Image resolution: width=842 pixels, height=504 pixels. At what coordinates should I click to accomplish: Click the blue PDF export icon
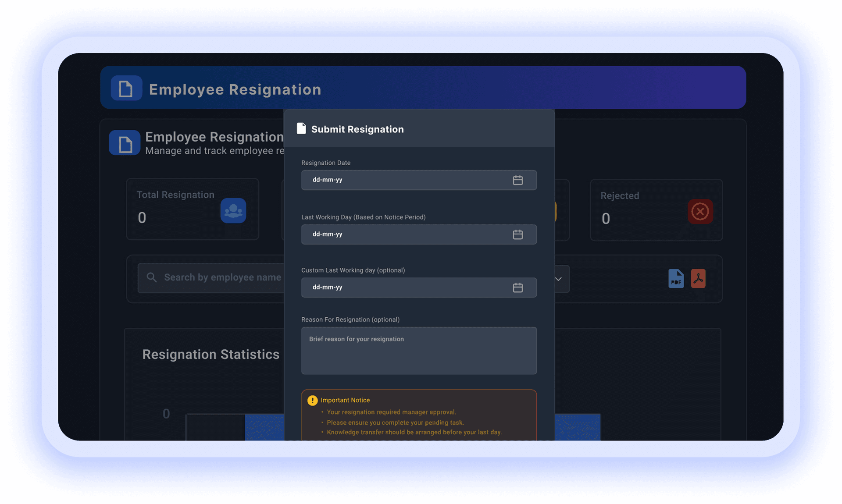(x=676, y=278)
